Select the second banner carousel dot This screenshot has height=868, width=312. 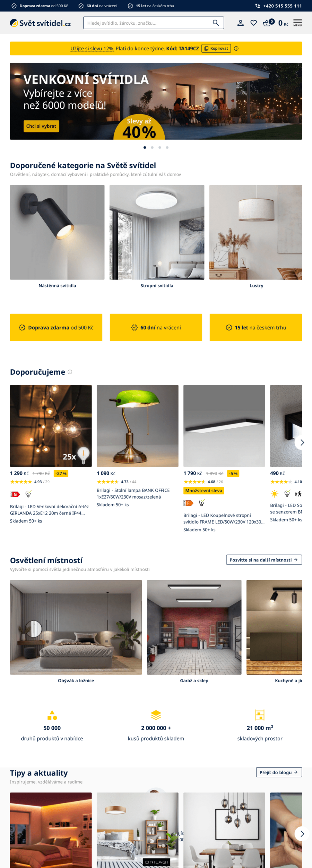tap(152, 148)
